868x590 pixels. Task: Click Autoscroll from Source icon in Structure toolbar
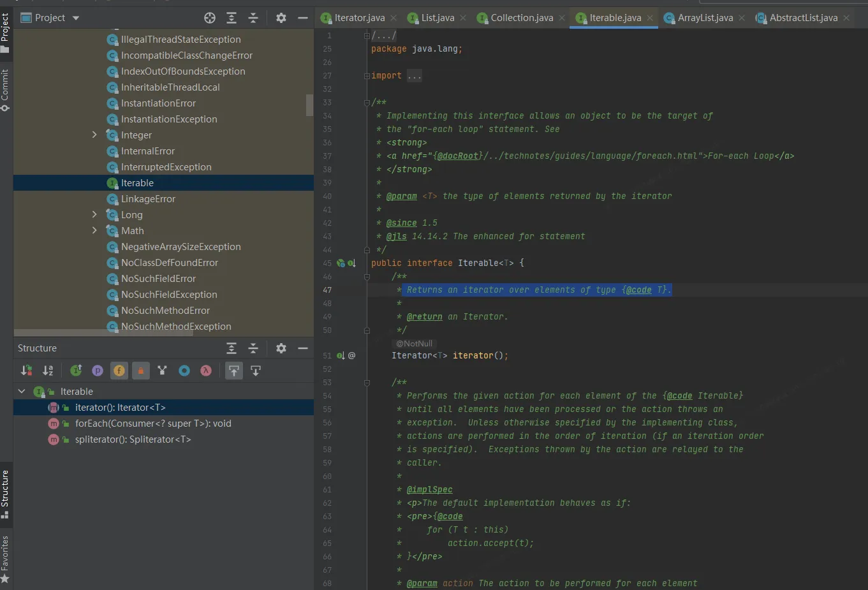point(256,371)
